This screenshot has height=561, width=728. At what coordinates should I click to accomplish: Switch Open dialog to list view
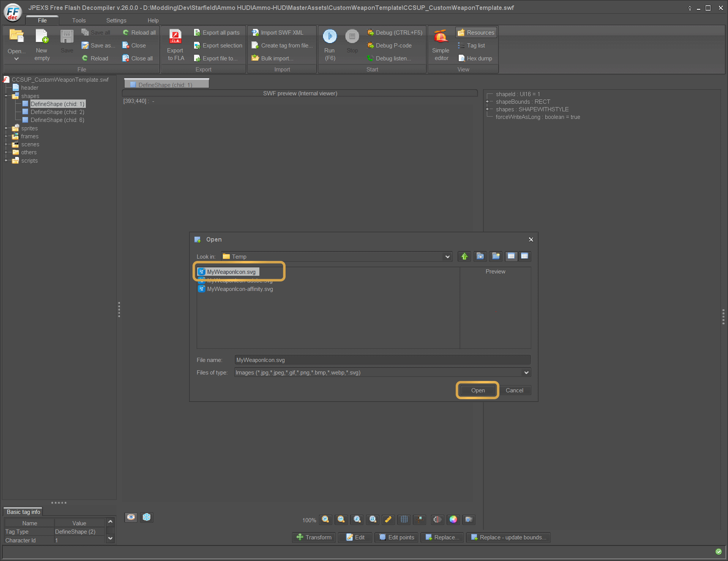(x=511, y=256)
